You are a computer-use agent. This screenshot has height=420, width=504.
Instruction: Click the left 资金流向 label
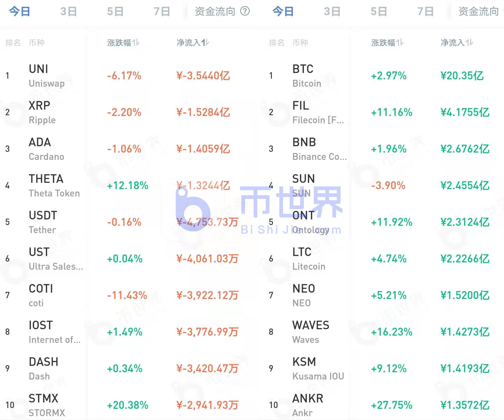click(215, 11)
